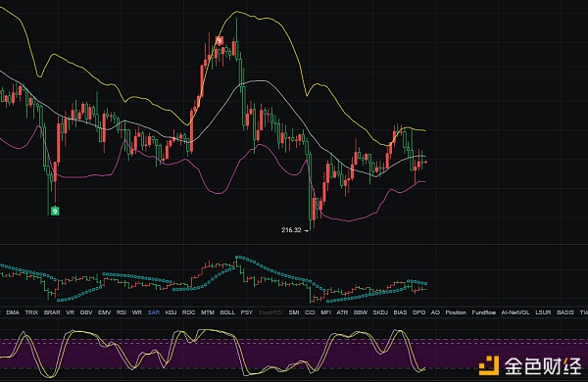The height and width of the screenshot is (382, 588).
Task: Select the PSY indicator tab
Action: click(247, 312)
